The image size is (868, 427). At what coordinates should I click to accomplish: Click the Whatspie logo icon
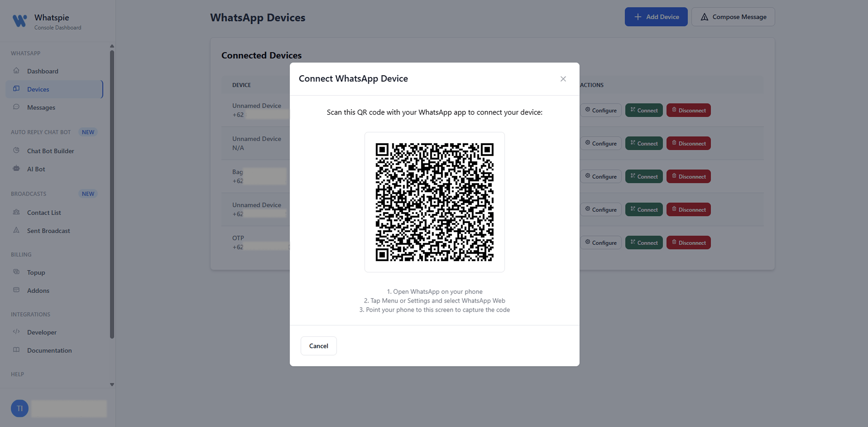pos(19,21)
